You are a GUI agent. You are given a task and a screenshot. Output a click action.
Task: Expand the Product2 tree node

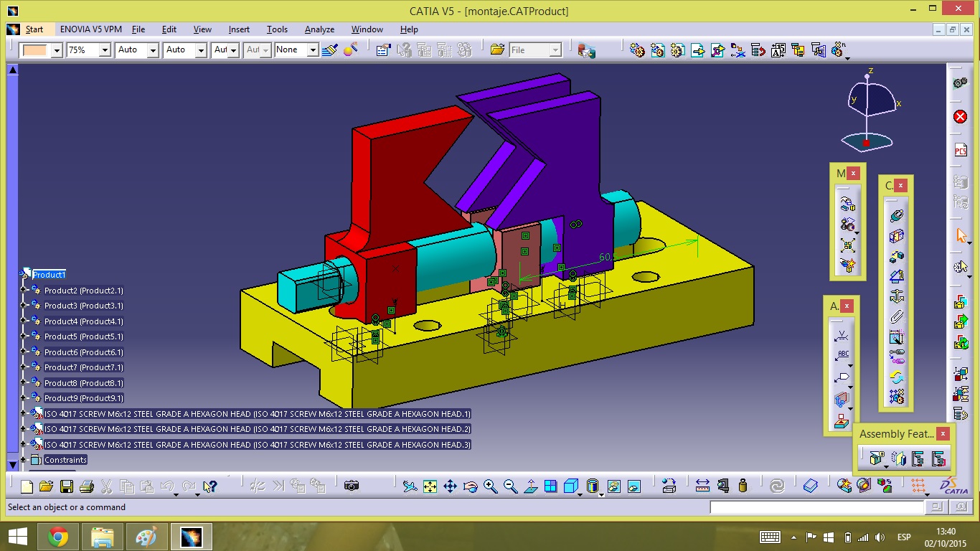(x=24, y=291)
